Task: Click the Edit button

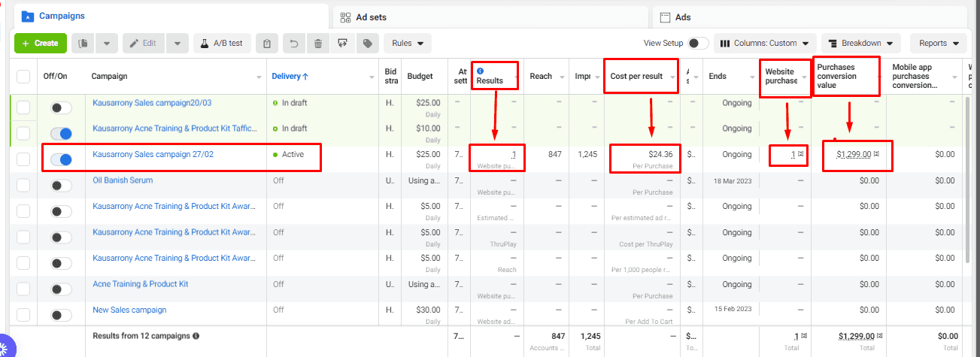Action: coord(144,44)
